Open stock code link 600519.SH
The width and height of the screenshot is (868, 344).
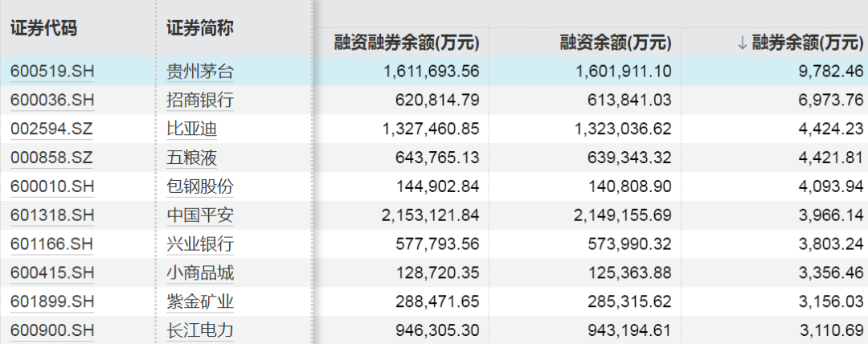(x=52, y=72)
